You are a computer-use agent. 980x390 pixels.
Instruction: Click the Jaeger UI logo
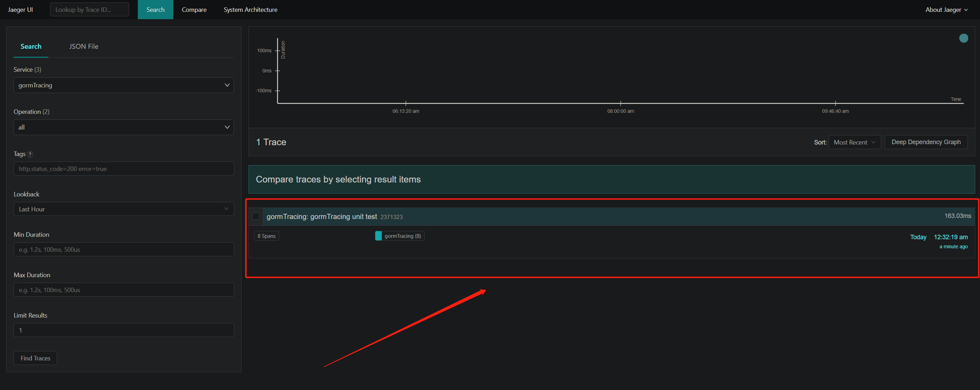pyautogui.click(x=20, y=9)
